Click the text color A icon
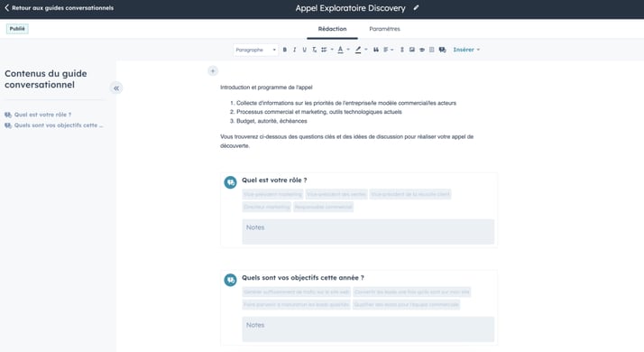 point(340,50)
